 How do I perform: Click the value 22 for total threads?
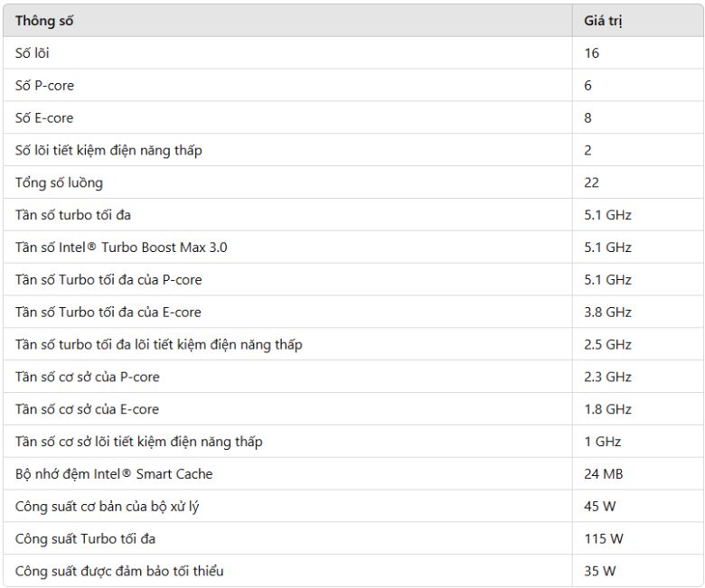point(591,182)
